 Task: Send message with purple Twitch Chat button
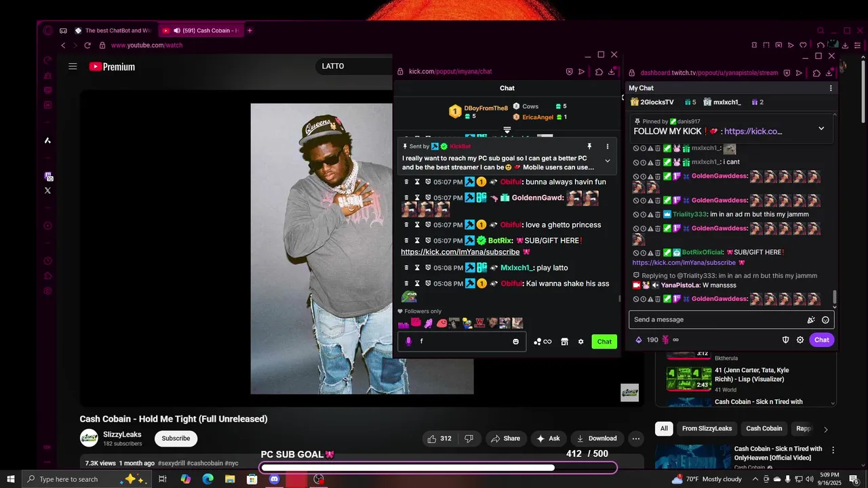pyautogui.click(x=821, y=340)
